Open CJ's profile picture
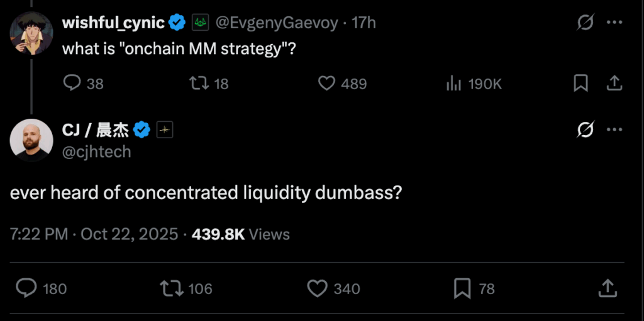 pyautogui.click(x=31, y=139)
